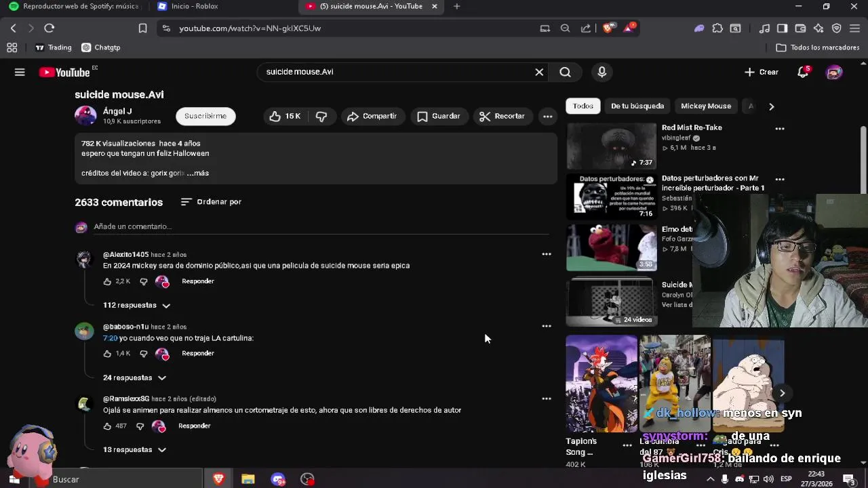
Task: Open the Compartir share dialog
Action: coord(372,116)
